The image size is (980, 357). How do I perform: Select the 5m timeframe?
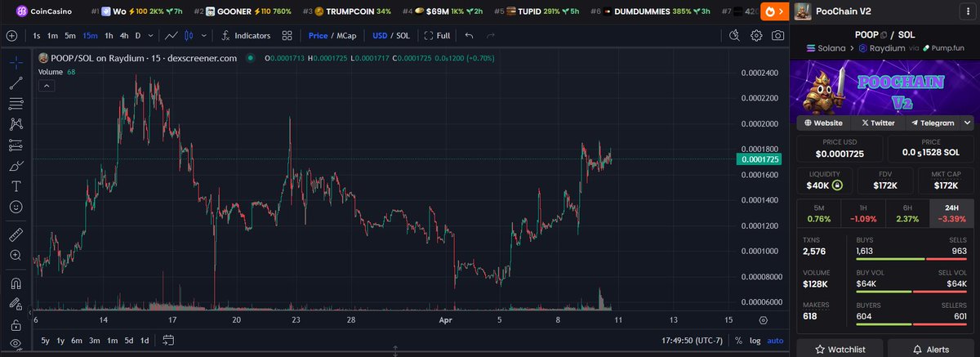[x=70, y=36]
